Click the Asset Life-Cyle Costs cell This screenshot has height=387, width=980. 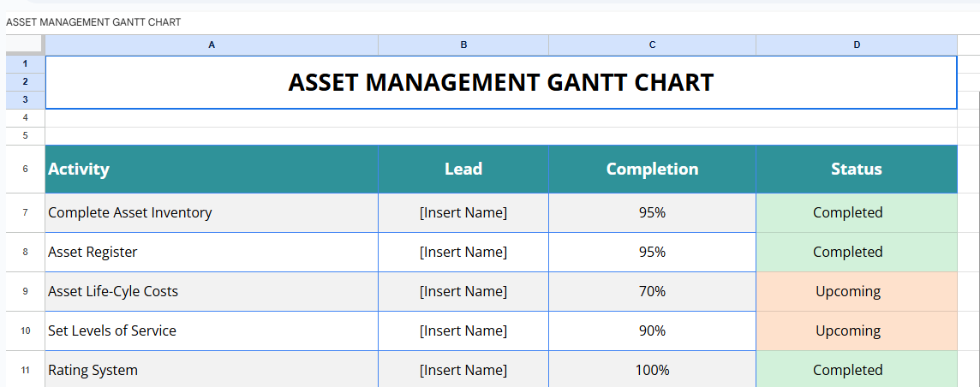pyautogui.click(x=212, y=291)
